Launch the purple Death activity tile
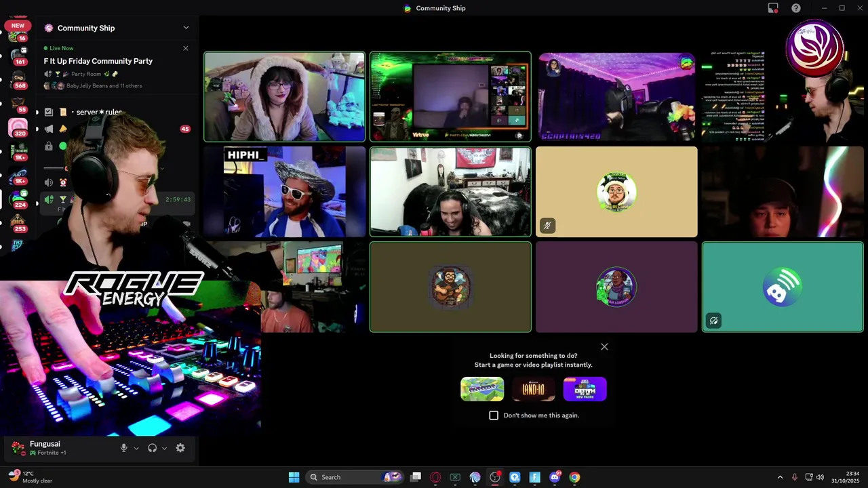The image size is (868, 488). tap(585, 389)
